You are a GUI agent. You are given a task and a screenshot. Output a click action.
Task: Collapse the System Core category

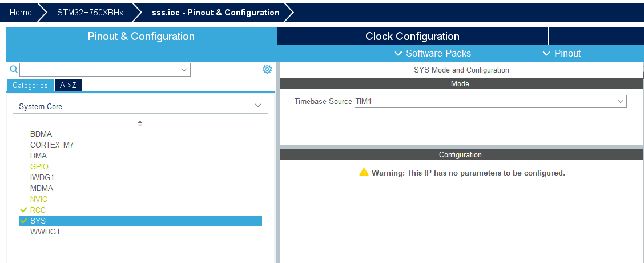tap(258, 106)
